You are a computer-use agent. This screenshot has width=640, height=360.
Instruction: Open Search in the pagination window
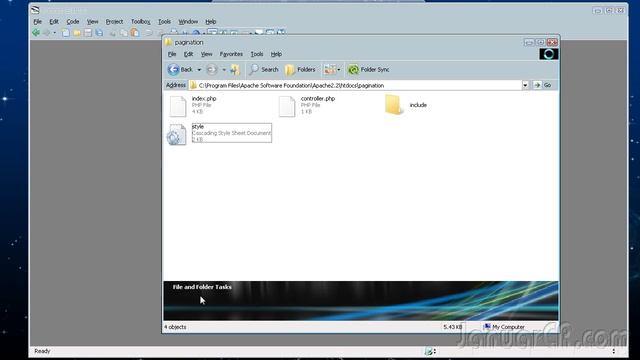tap(264, 70)
